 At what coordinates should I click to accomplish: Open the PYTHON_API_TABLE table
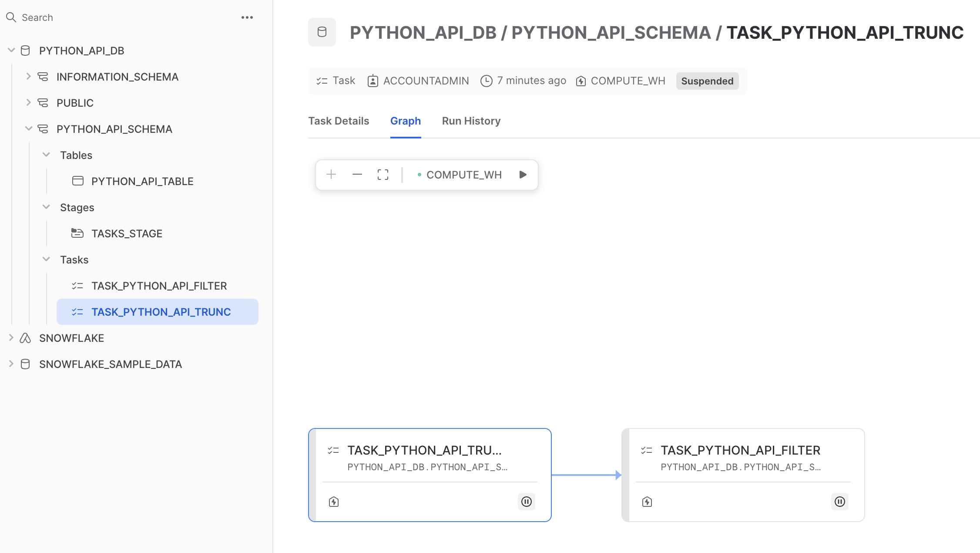point(142,181)
